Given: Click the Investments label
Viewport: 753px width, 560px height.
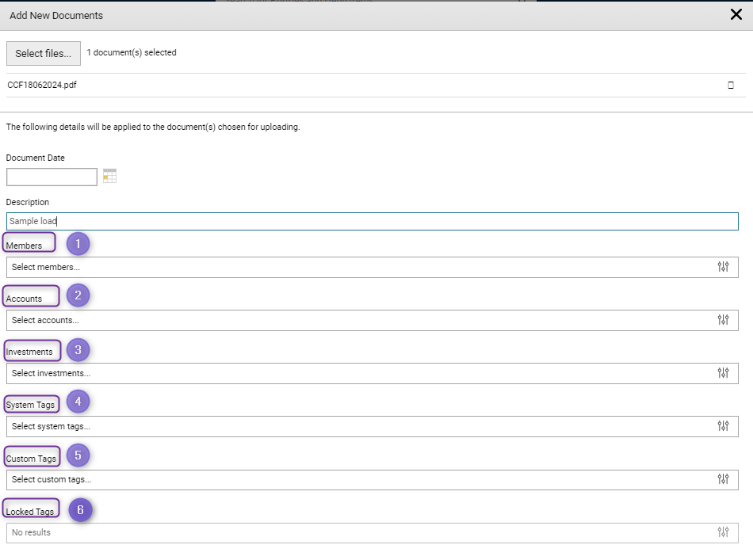Looking at the screenshot, I should pos(29,352).
